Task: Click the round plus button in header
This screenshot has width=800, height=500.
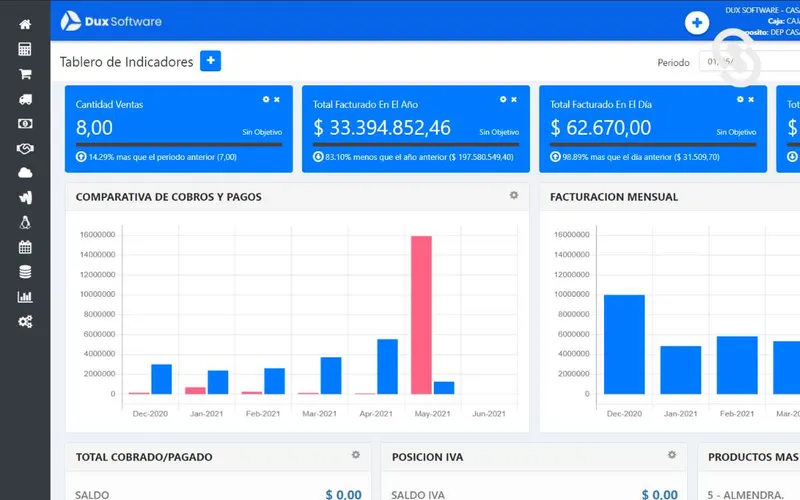Action: point(696,22)
